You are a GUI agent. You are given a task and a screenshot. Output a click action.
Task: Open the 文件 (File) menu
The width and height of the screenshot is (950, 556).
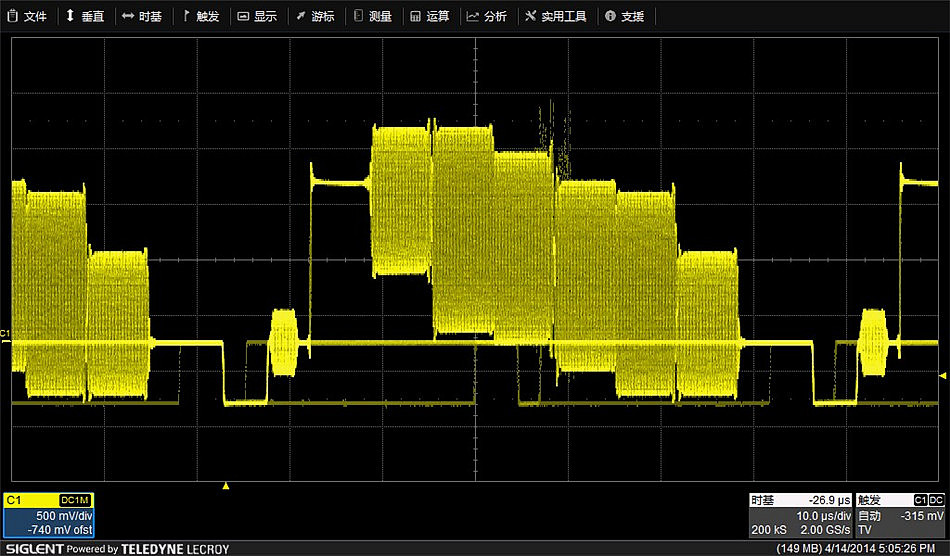coord(27,16)
